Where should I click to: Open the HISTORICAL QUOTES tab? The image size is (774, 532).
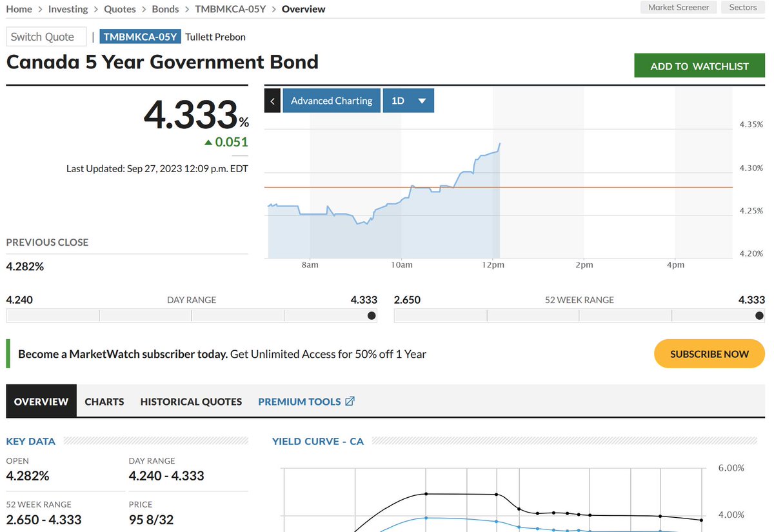[190, 400]
